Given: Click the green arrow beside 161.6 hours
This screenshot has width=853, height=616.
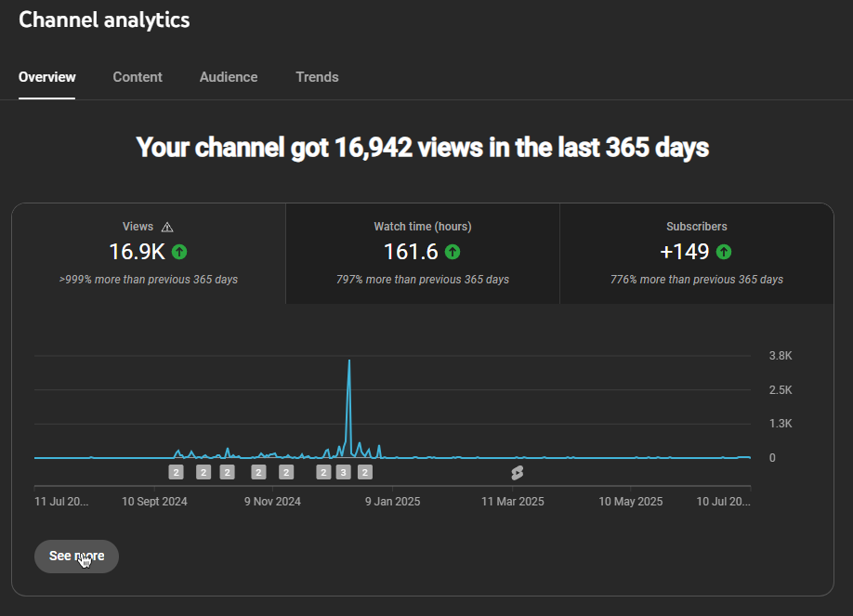Looking at the screenshot, I should 453,252.
